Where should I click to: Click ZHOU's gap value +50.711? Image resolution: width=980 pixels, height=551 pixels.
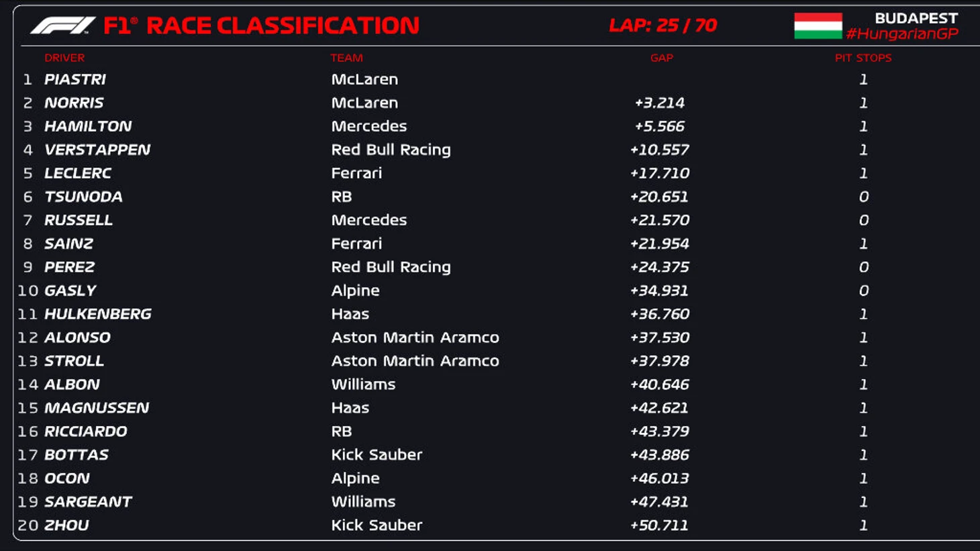659,525
